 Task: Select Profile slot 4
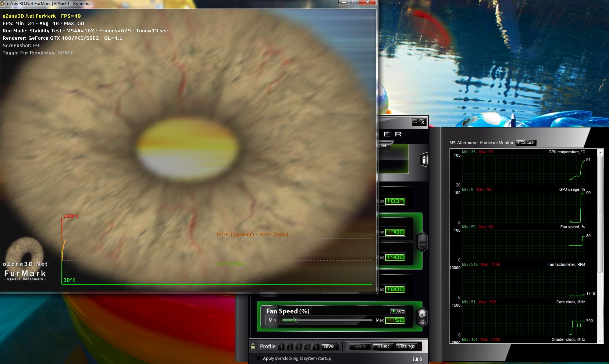(307, 346)
